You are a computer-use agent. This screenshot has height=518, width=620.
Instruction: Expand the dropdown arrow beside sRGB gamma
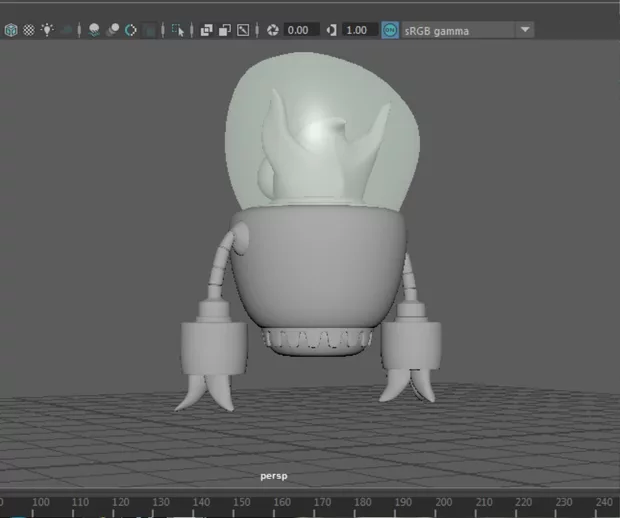pos(525,30)
